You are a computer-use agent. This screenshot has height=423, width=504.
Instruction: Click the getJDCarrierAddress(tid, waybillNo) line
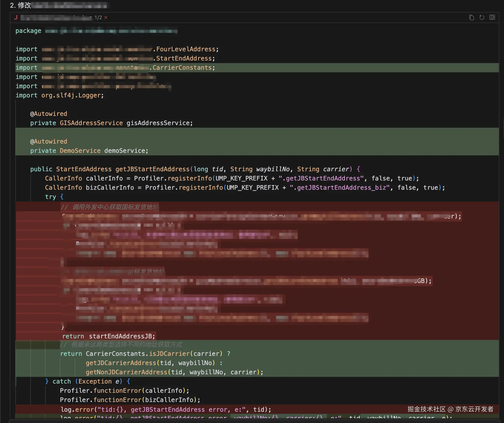point(150,363)
